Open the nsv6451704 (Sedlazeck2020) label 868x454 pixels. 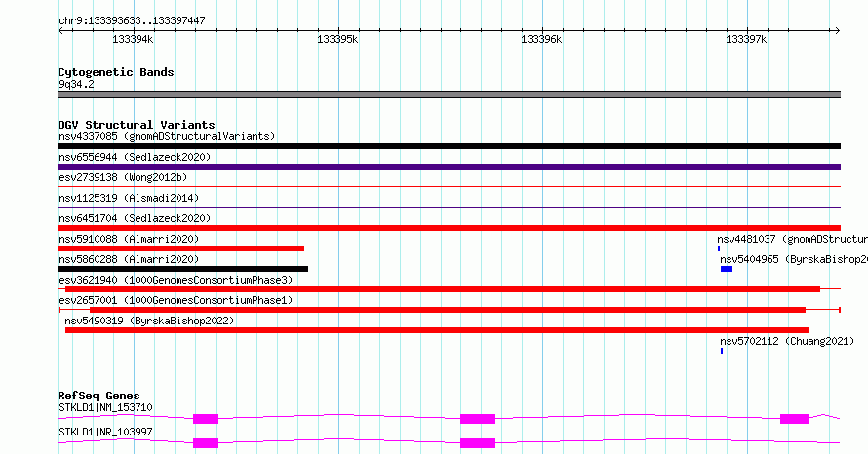point(135,218)
